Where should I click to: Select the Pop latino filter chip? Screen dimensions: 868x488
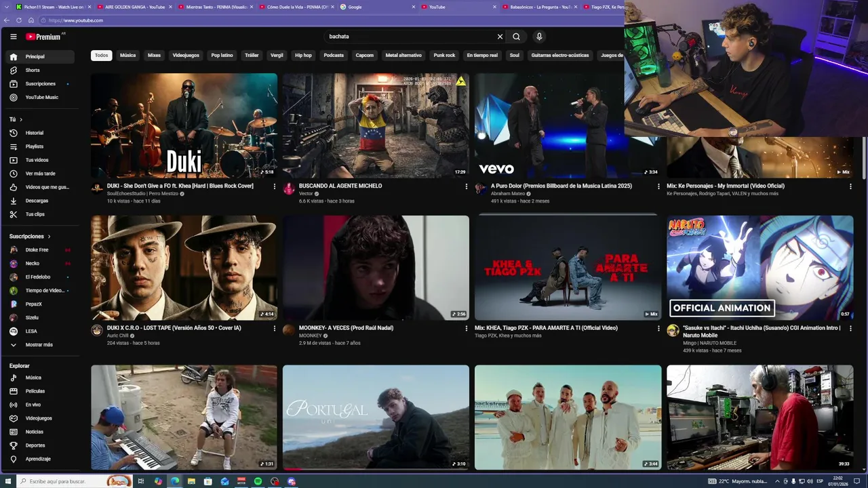[222, 56]
